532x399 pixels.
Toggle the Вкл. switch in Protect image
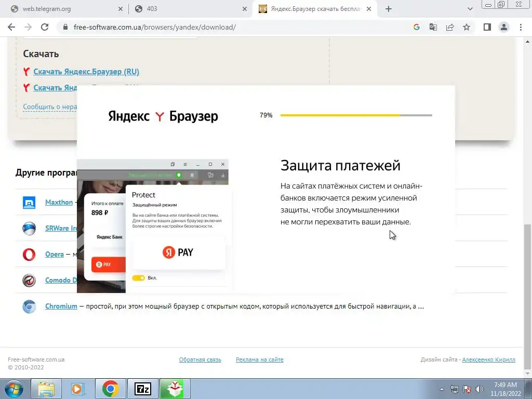pos(138,278)
